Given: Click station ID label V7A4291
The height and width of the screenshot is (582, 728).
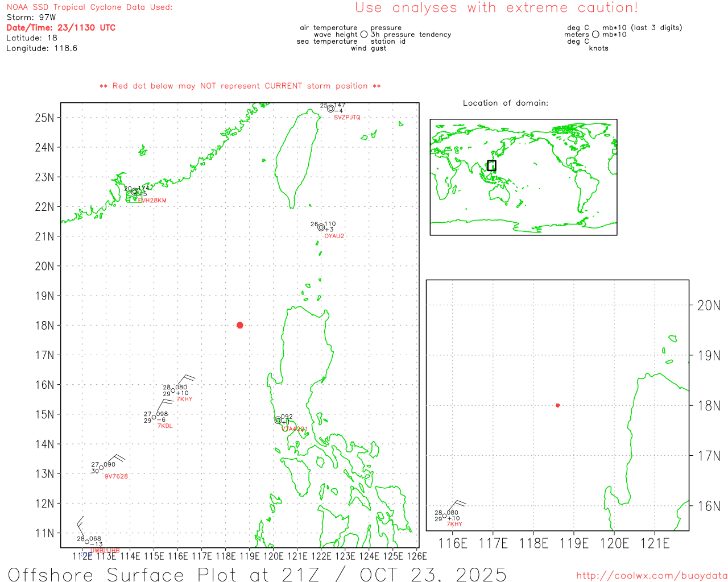Looking at the screenshot, I should point(295,429).
